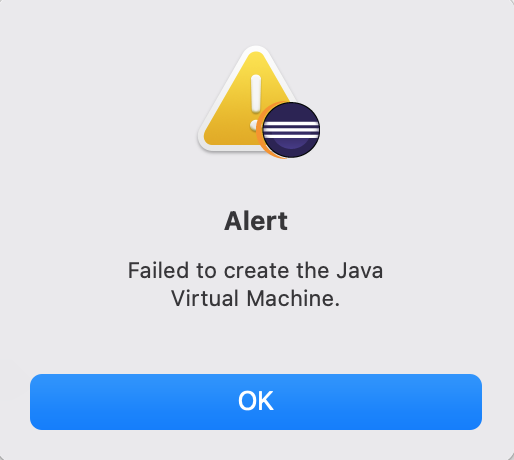
Task: Click the "Failed to create the Java" line
Action: point(256,270)
